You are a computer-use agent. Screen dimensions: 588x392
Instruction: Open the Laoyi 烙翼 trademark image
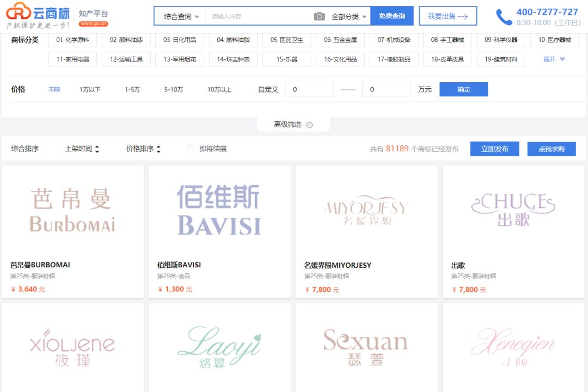(219, 348)
